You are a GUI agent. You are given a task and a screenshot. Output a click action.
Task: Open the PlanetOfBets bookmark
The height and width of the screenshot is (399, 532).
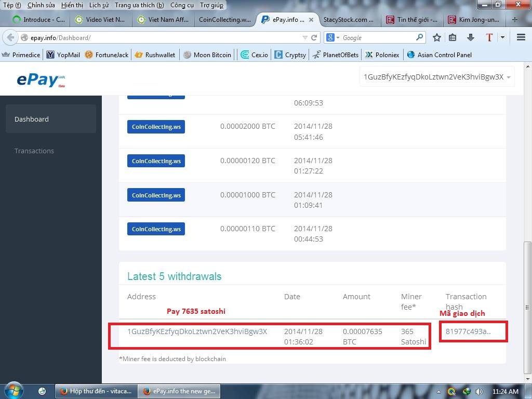coord(336,55)
